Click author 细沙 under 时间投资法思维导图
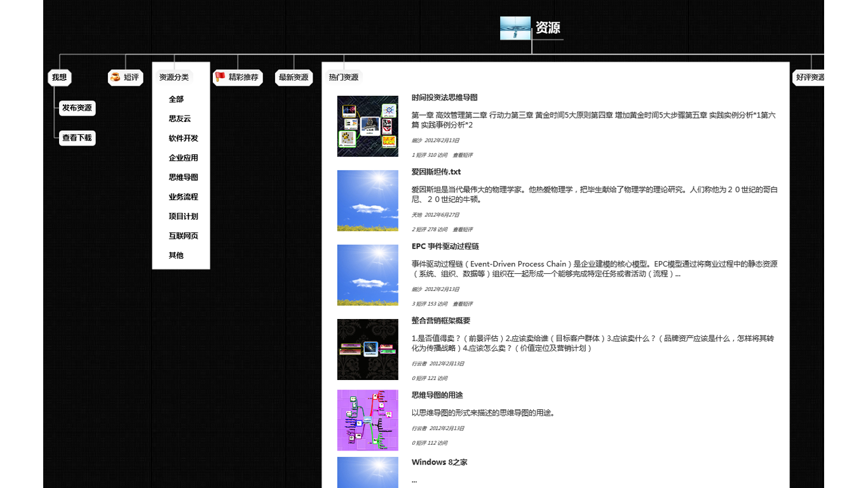 pyautogui.click(x=417, y=140)
